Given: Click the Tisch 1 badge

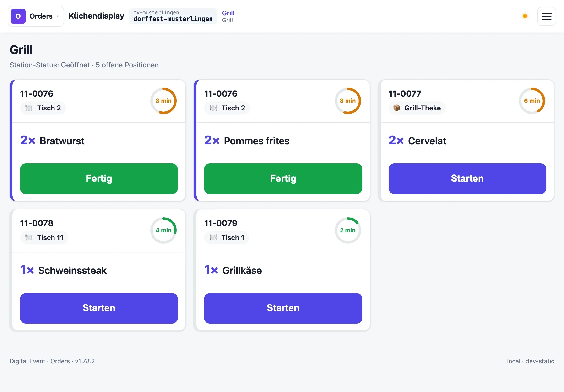Looking at the screenshot, I should [x=226, y=238].
